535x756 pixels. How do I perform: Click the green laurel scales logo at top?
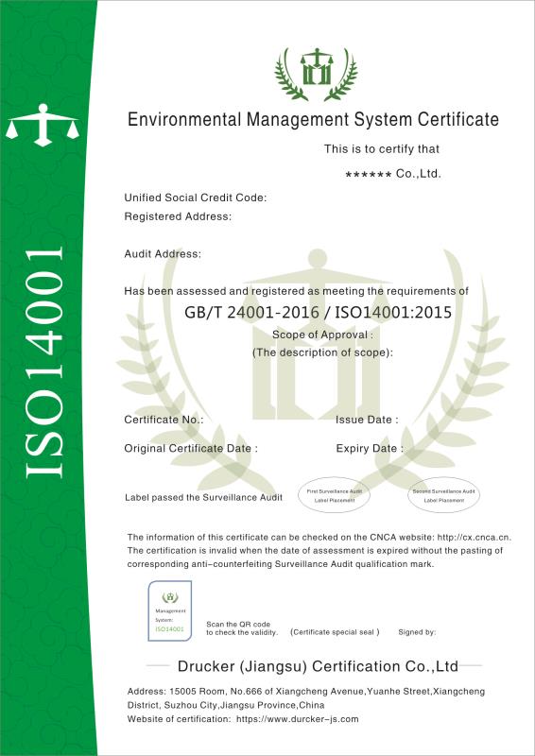click(316, 74)
